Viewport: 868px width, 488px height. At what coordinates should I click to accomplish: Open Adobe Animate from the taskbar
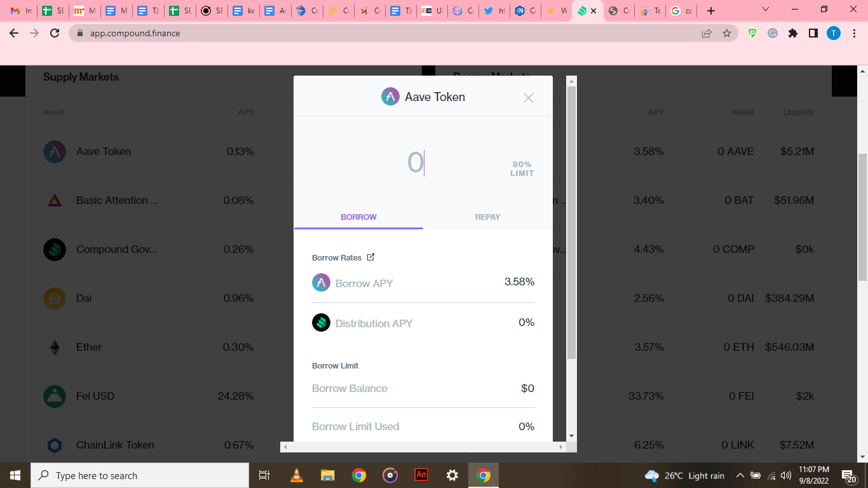[421, 475]
